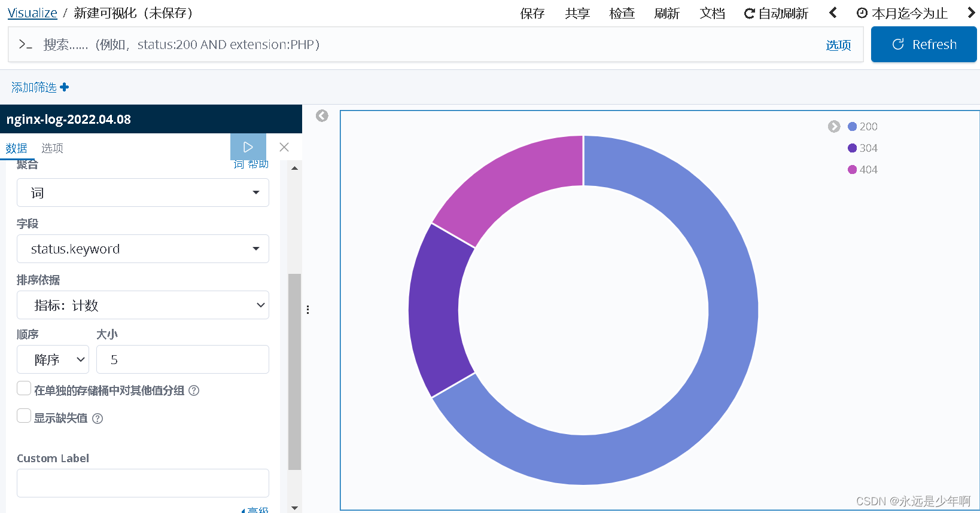The image size is (980, 513).
Task: Click the query prompt icon
Action: [25, 44]
